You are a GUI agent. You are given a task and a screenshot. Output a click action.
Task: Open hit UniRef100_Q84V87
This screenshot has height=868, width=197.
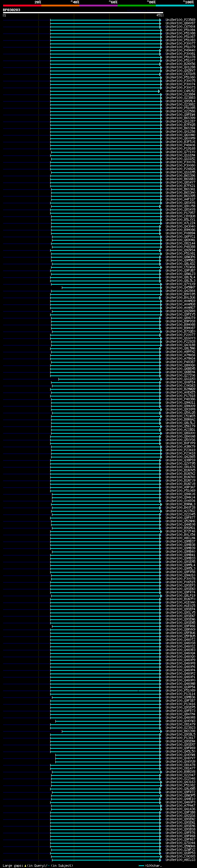coord(180,23)
